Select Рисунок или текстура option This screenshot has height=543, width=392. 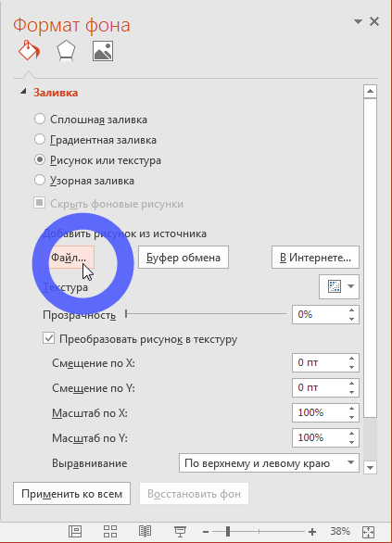click(x=40, y=159)
